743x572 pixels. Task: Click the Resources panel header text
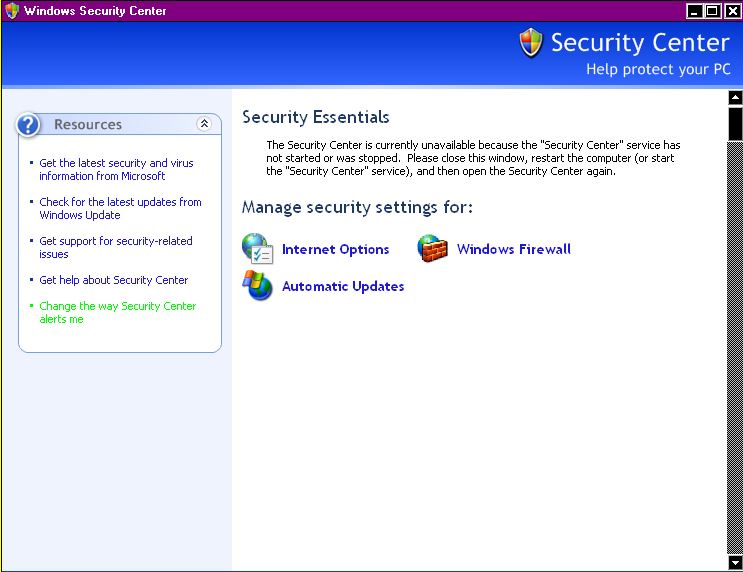88,124
